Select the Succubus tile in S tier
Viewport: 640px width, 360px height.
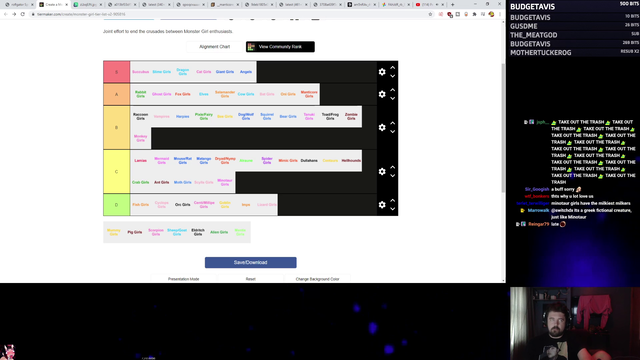tap(140, 72)
